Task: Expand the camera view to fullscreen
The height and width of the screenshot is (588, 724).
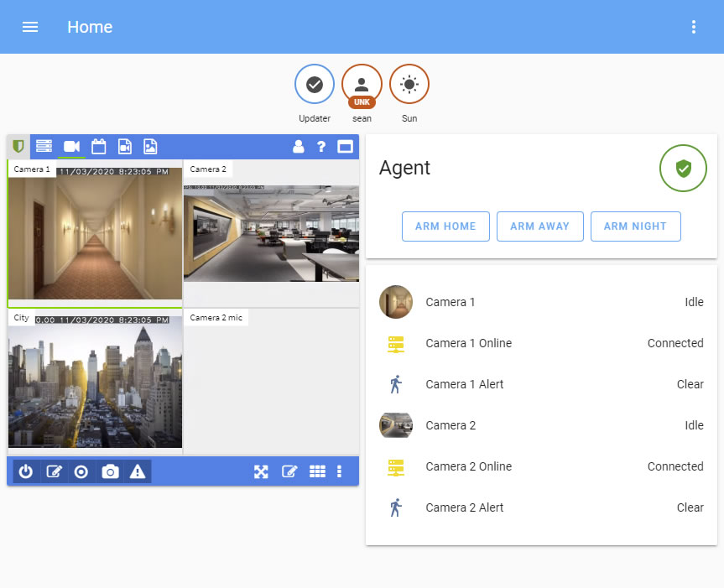Action: click(261, 472)
